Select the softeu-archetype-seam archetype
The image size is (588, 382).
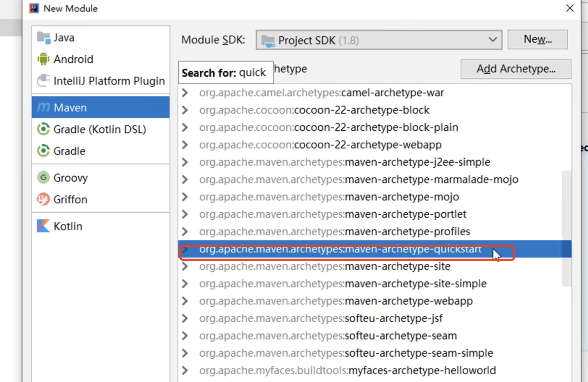(x=400, y=336)
